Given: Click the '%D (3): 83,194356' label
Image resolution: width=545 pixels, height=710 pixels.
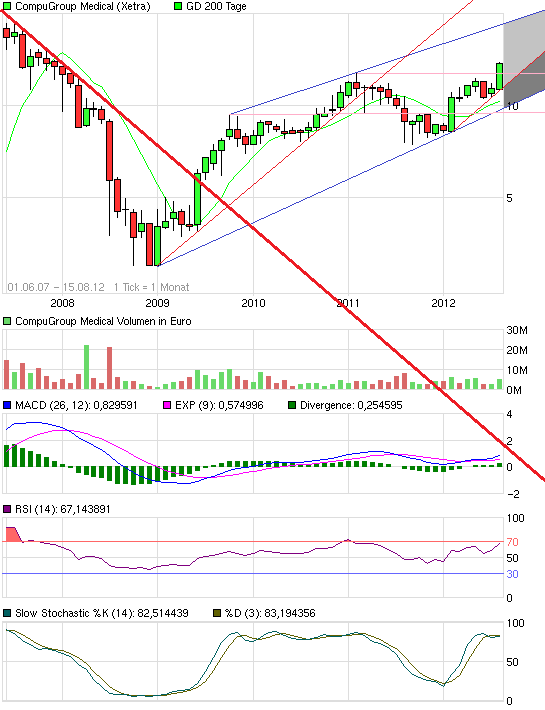Looking at the screenshot, I should click(x=270, y=613).
